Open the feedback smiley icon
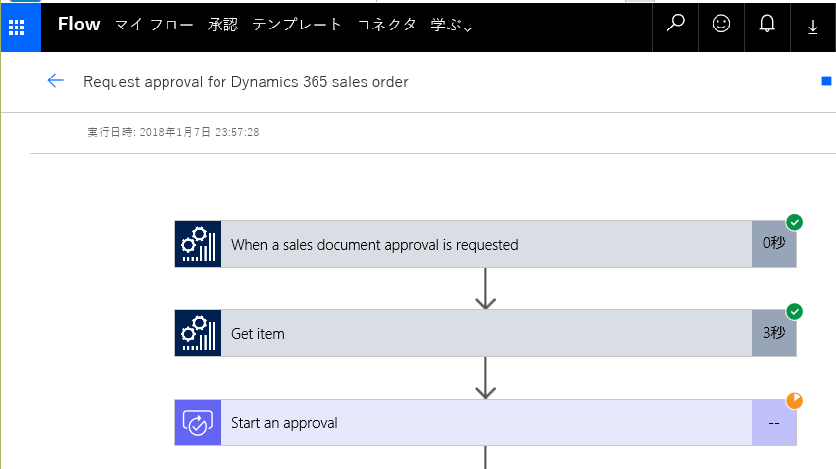Image resolution: width=836 pixels, height=469 pixels. pos(721,23)
